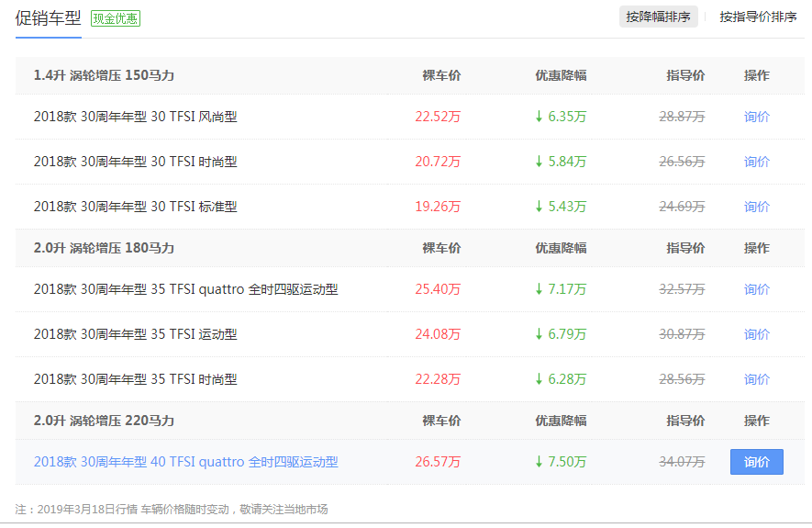812x528 pixels.
Task: Click the 2.0升 涡轮增压 220马力 group header
Action: click(104, 421)
